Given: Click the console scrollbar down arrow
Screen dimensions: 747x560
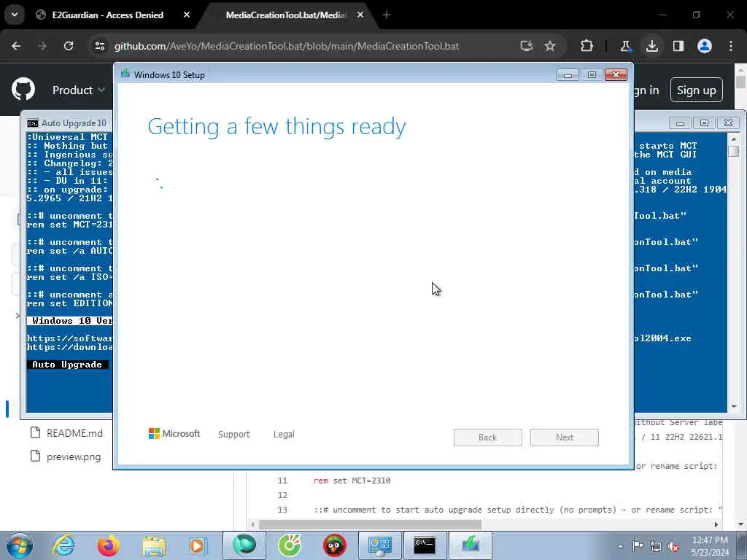Looking at the screenshot, I should [x=734, y=407].
